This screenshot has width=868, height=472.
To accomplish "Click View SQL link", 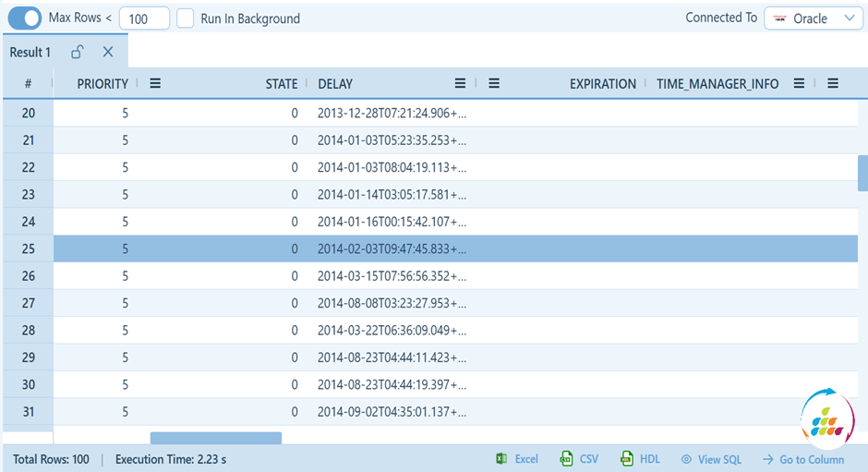I will click(711, 459).
